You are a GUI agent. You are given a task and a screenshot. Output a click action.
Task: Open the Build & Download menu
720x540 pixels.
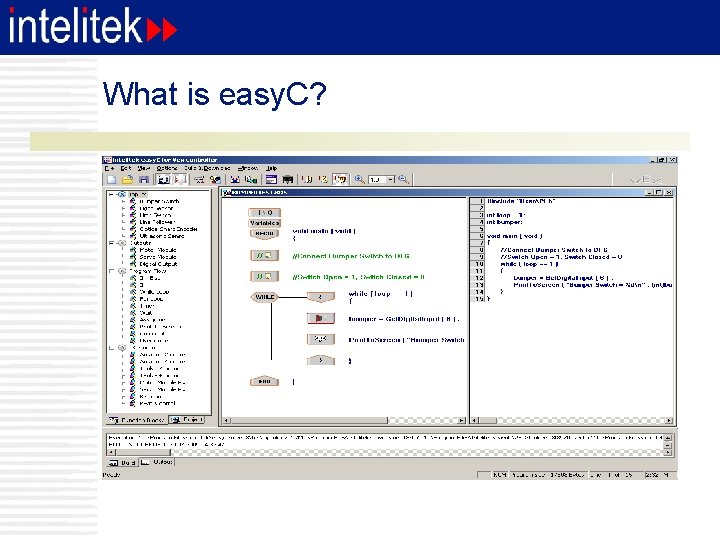(x=207, y=169)
